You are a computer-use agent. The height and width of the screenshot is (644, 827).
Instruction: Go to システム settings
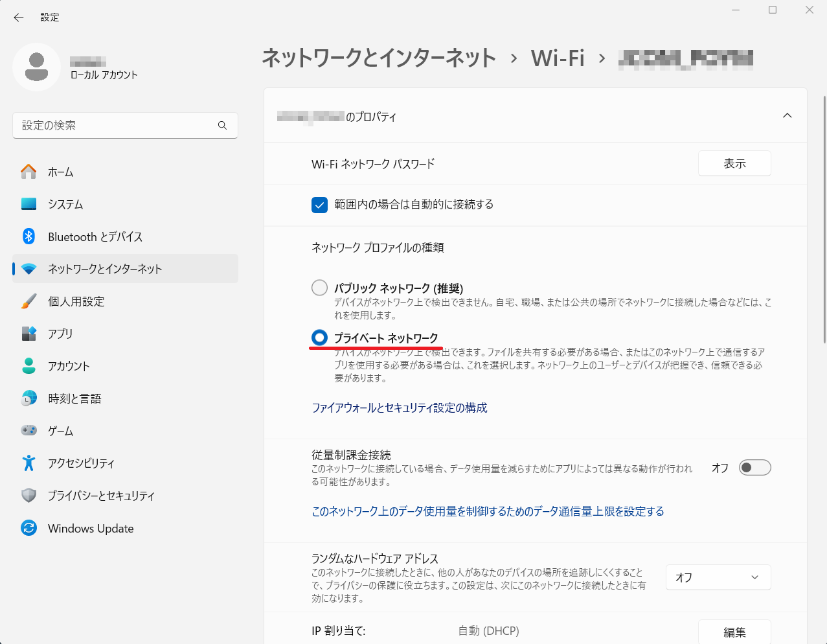click(126, 204)
